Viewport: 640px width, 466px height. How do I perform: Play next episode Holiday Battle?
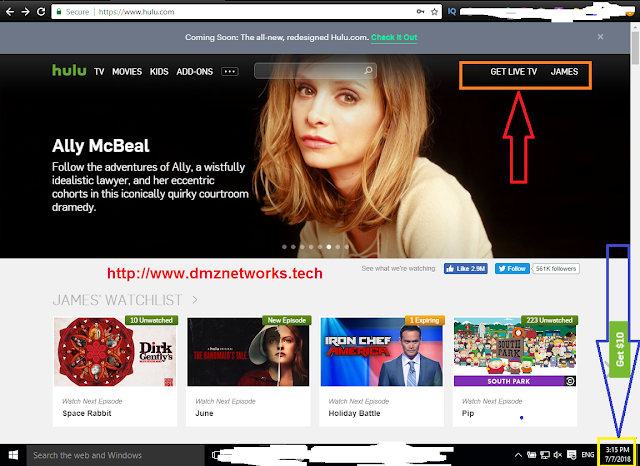point(354,413)
